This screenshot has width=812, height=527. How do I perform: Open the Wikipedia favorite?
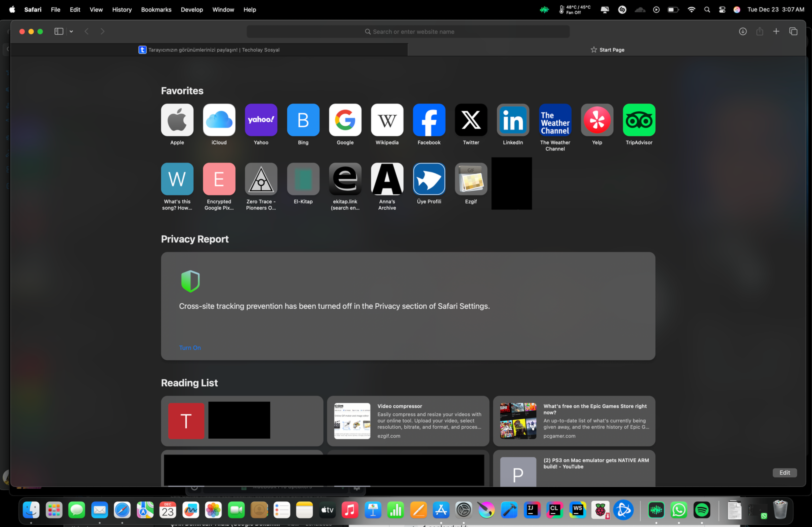387,120
